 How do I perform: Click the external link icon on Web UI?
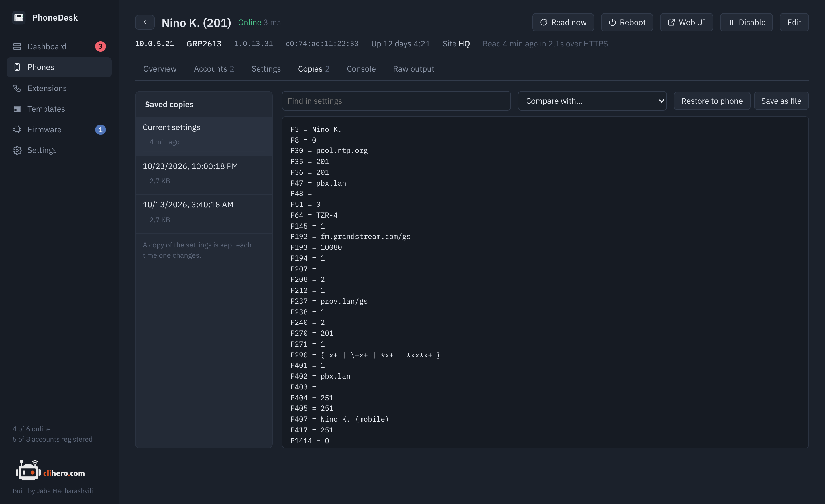click(x=671, y=22)
